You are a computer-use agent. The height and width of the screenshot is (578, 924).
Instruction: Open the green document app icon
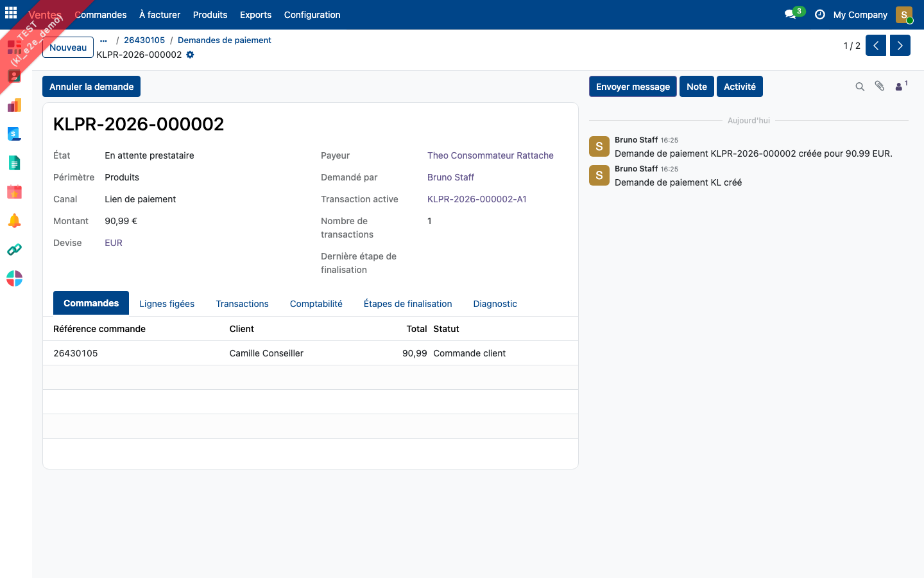(x=14, y=162)
